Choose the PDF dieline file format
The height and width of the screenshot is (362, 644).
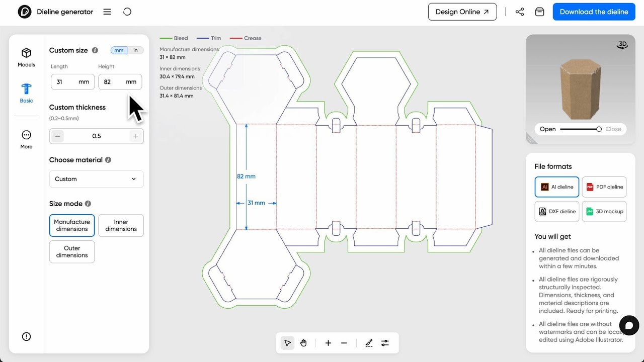coord(604,187)
